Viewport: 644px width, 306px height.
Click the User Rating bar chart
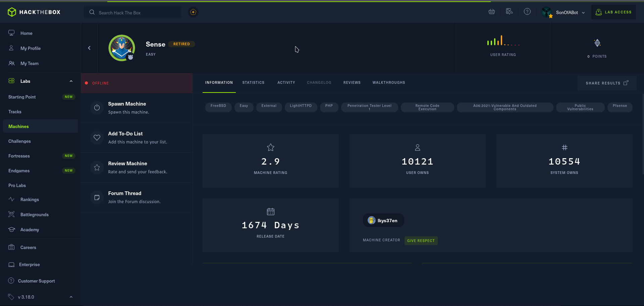coord(503,41)
